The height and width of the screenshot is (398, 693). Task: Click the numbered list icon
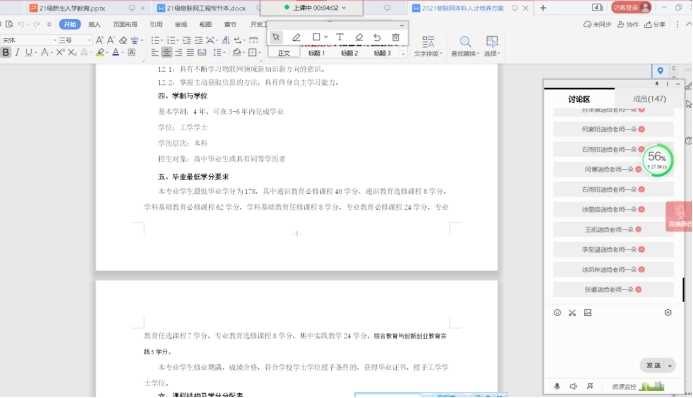pos(171,40)
